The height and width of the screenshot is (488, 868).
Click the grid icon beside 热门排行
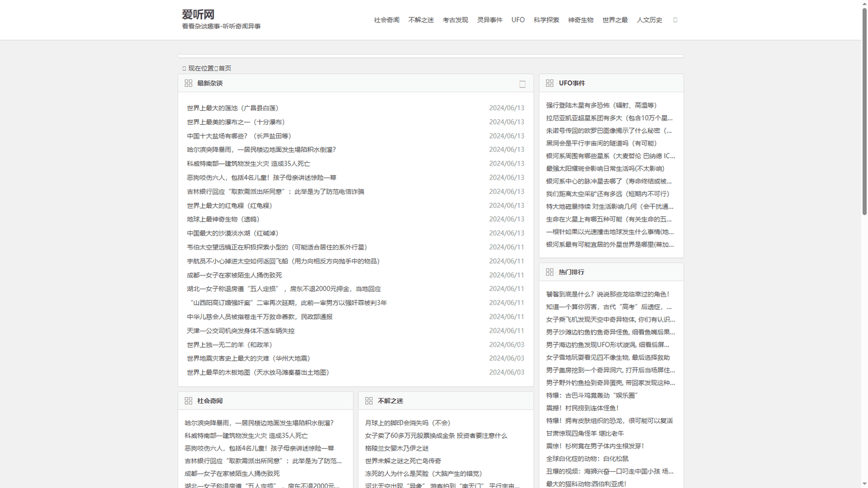(x=550, y=272)
